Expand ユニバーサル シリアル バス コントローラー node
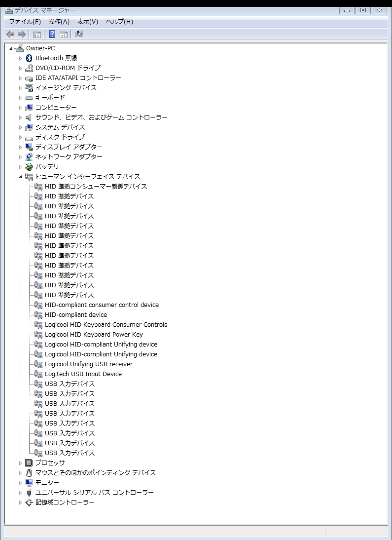This screenshot has height=540, width=392. [x=20, y=493]
